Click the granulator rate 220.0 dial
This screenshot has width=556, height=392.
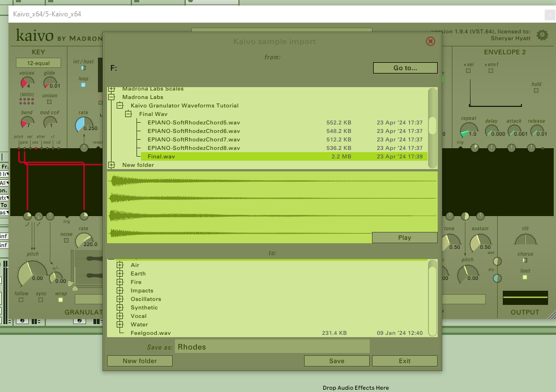point(84,241)
